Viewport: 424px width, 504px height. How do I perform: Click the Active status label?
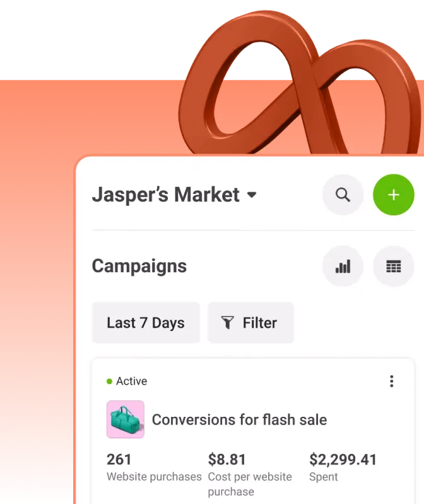click(x=132, y=381)
